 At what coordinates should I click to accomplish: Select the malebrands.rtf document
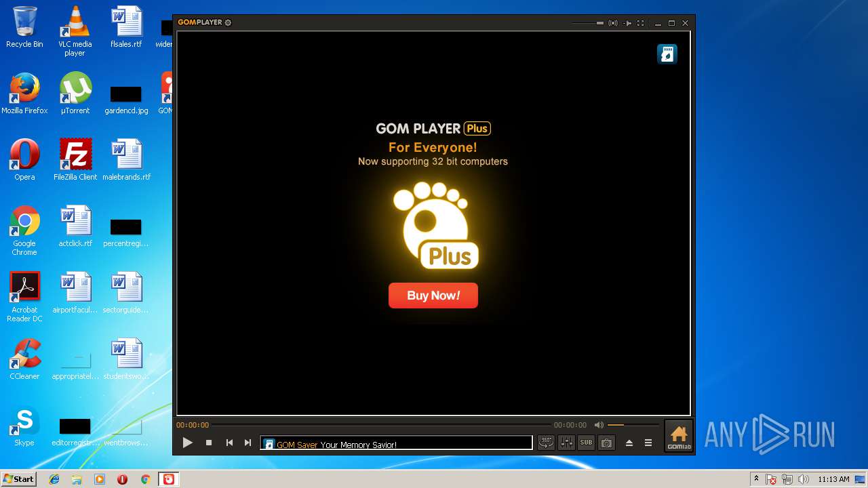126,160
